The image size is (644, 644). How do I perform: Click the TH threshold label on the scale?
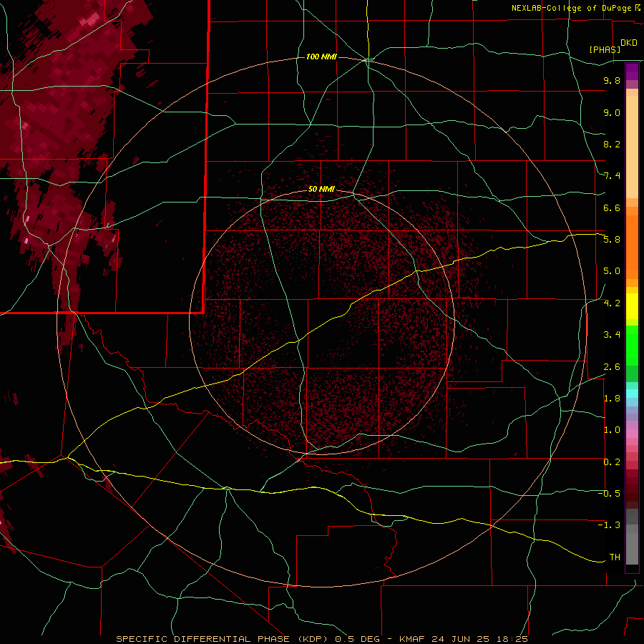(615, 557)
